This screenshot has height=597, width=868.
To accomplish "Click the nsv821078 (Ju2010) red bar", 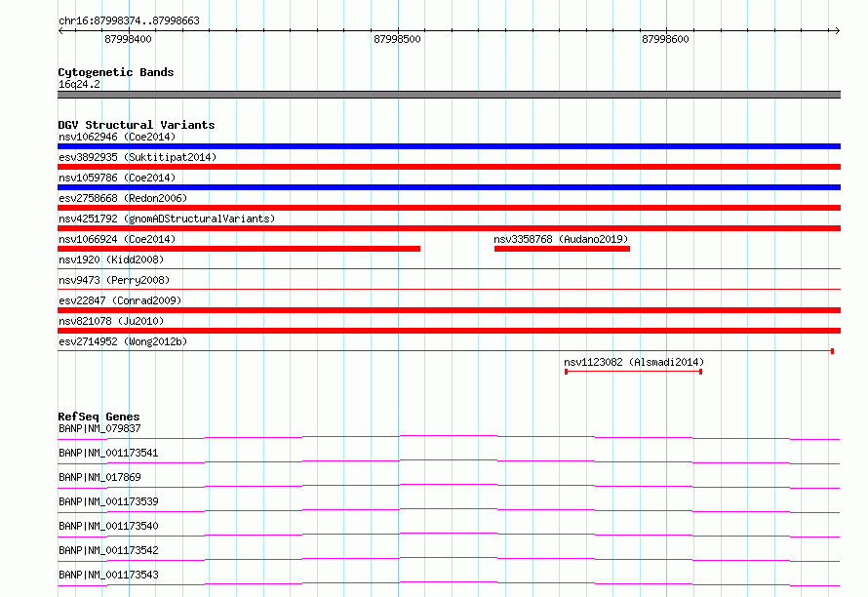I will coord(449,331).
